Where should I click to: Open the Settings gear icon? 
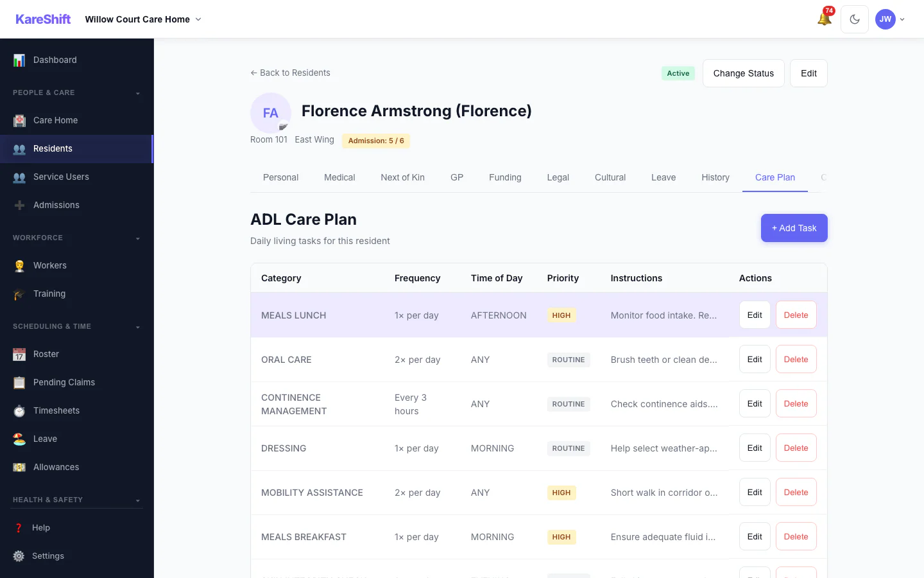click(19, 556)
